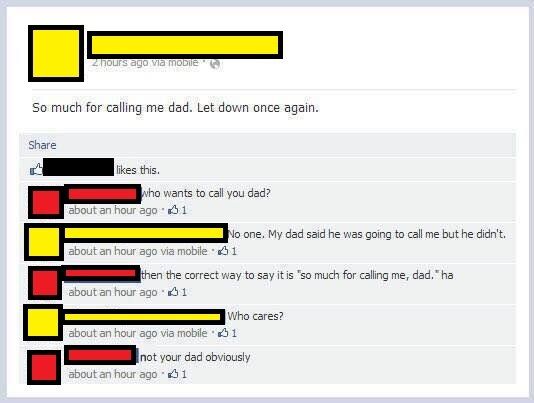Open the poster's large yellow profile picture
Screen dimensions: 534x403
(56, 53)
